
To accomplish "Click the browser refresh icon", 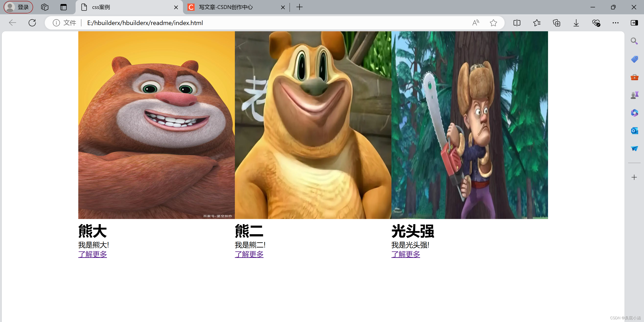I will point(32,23).
